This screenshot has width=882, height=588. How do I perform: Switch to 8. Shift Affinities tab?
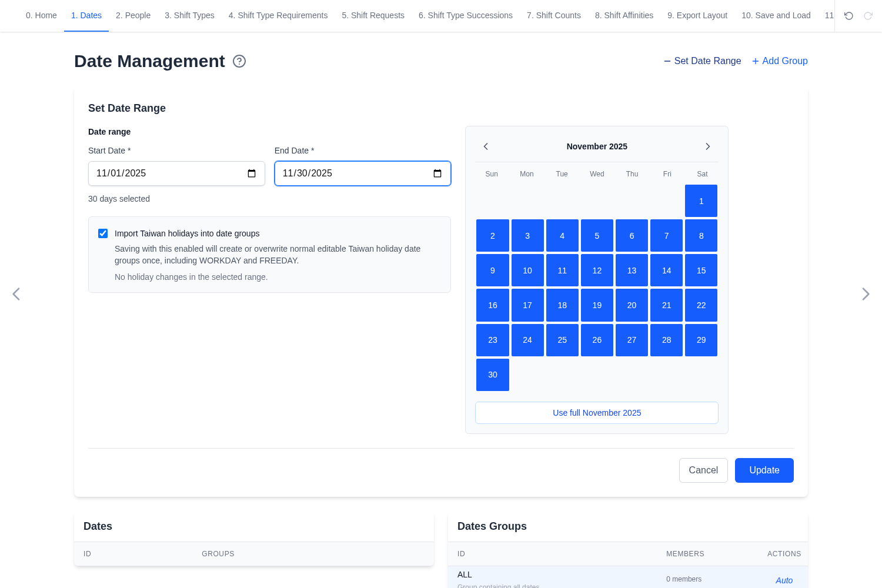pyautogui.click(x=624, y=15)
